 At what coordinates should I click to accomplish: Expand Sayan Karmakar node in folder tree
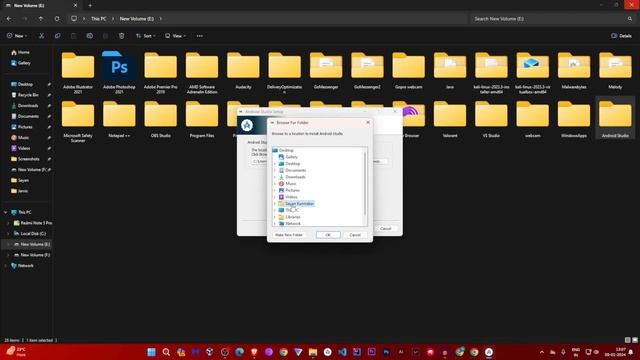click(275, 203)
